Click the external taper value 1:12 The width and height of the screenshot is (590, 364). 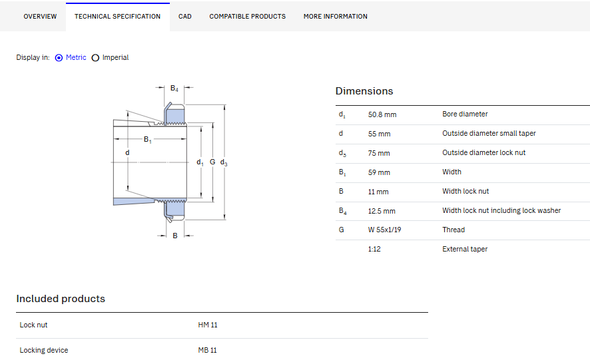tap(374, 249)
